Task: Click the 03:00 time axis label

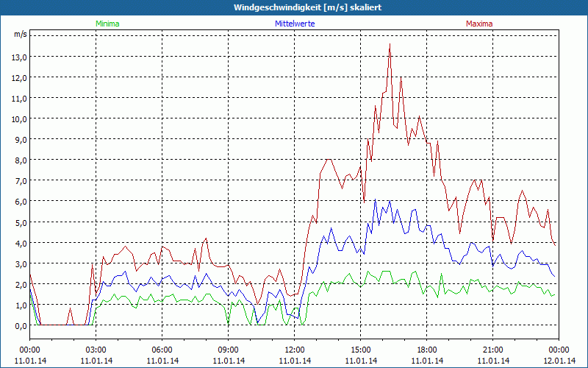Action: tap(96, 350)
